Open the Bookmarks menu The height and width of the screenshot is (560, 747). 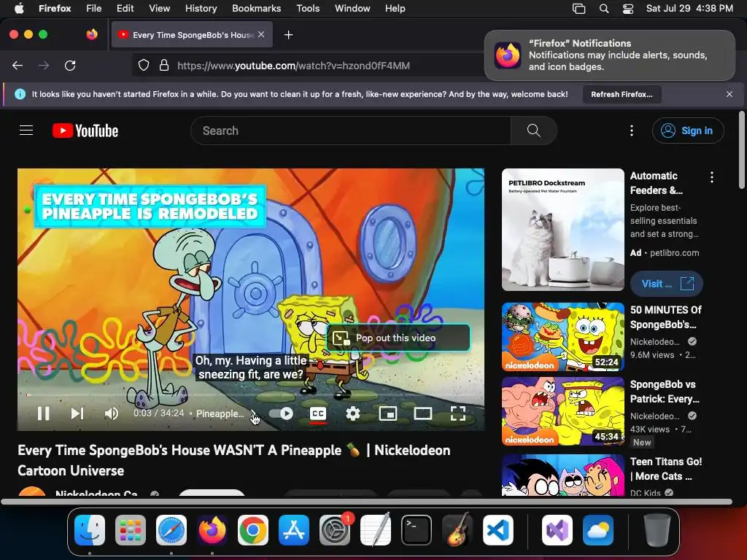pos(256,9)
